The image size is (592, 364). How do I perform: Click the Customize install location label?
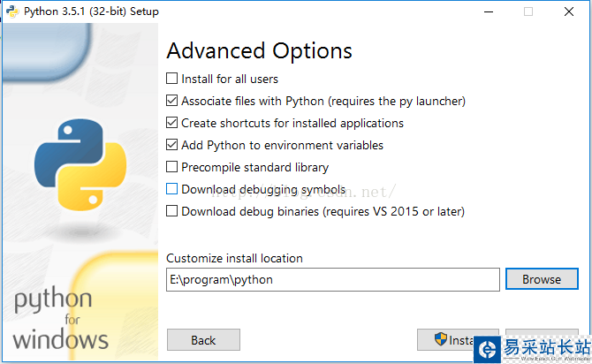[x=234, y=258]
